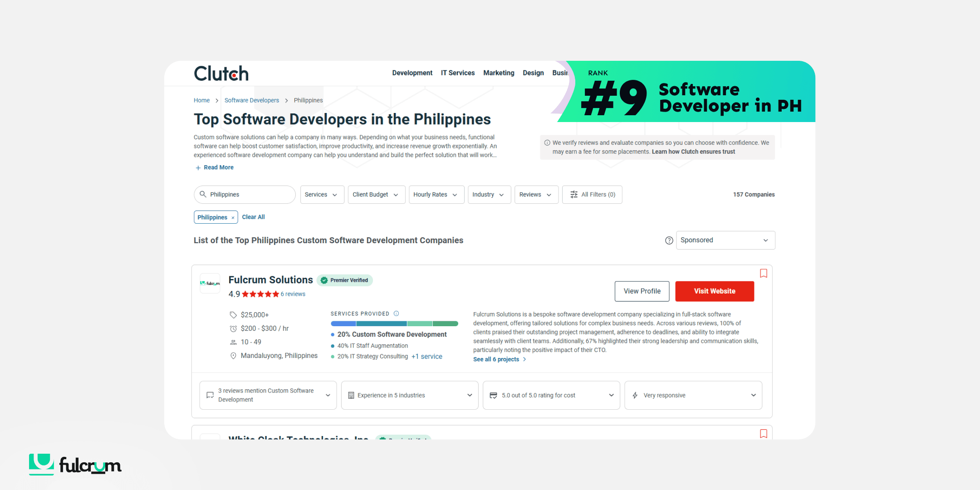Click the search magnifier icon in location field

[203, 194]
